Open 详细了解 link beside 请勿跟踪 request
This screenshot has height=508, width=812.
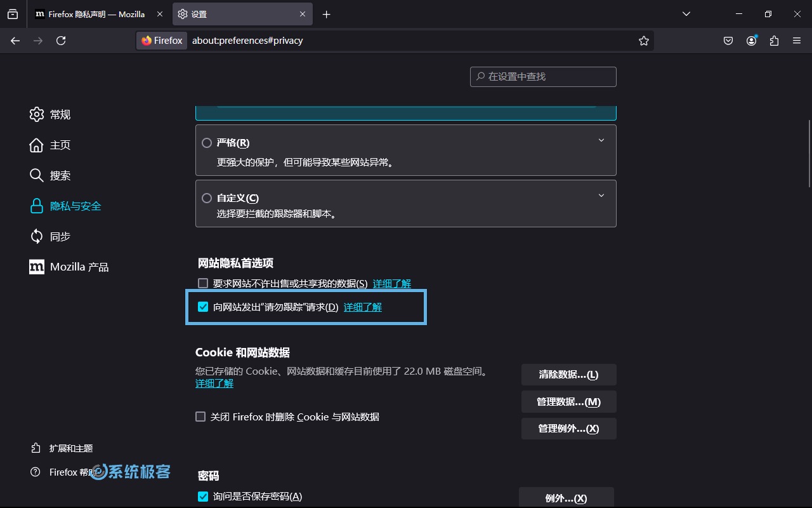(x=363, y=307)
